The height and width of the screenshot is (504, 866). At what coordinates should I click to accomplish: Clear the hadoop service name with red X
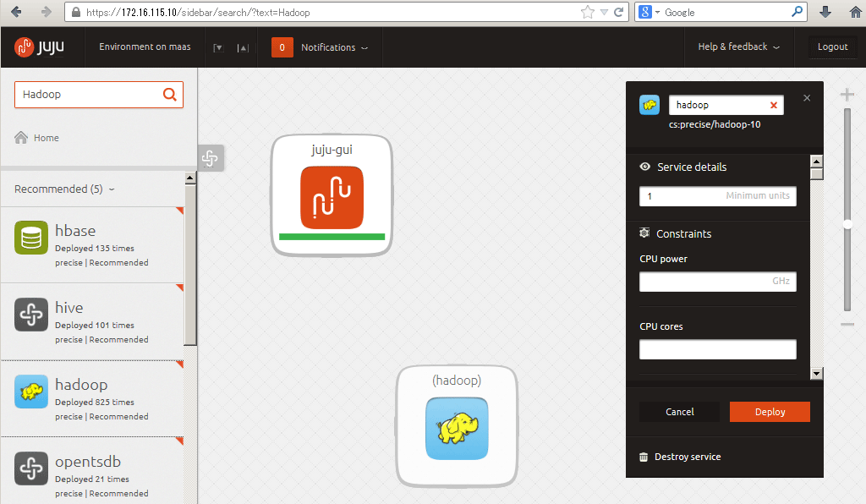click(x=773, y=105)
